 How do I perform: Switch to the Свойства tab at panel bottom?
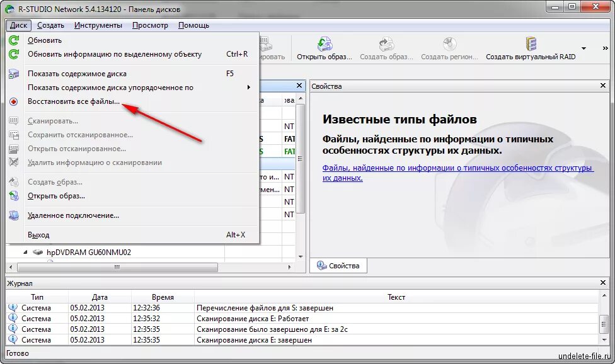pyautogui.click(x=338, y=266)
